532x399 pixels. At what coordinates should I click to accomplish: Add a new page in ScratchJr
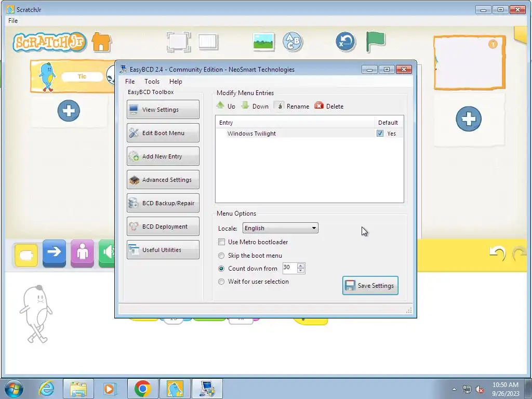469,119
